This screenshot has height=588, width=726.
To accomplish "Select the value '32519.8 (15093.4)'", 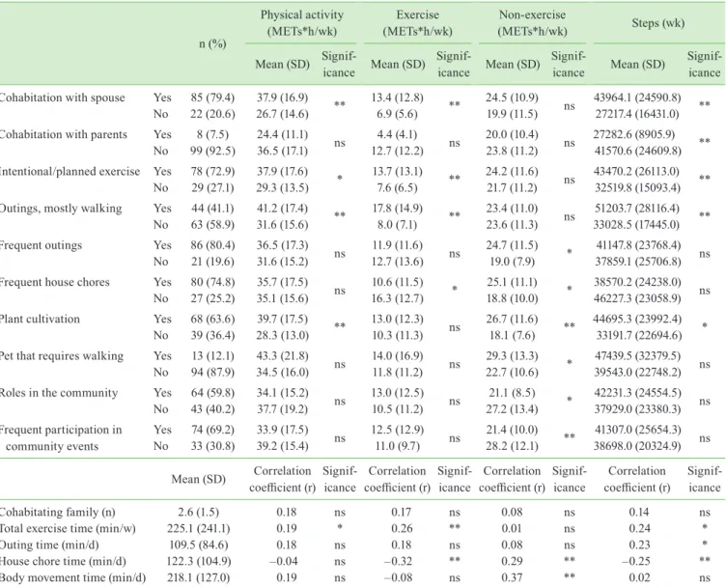I will tap(637, 188).
